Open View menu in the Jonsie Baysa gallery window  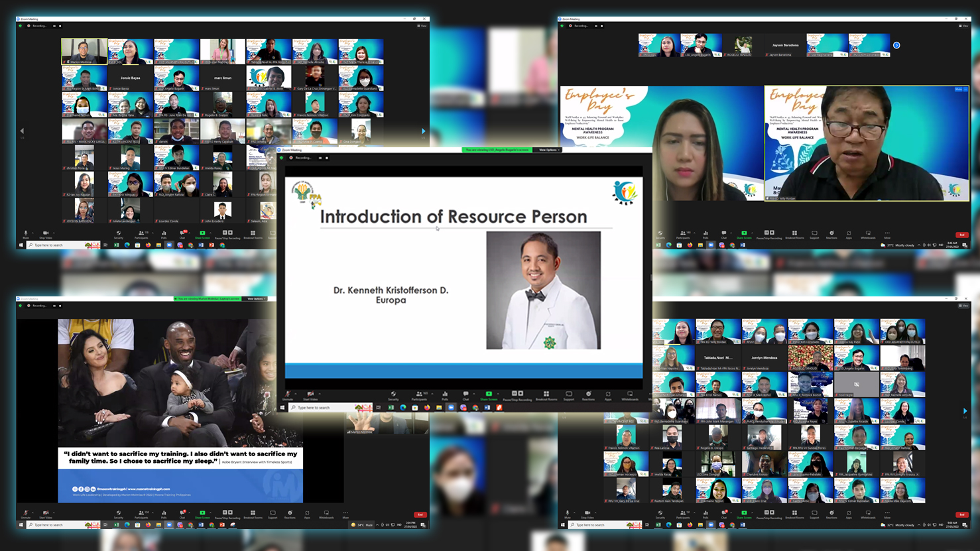[x=422, y=26]
